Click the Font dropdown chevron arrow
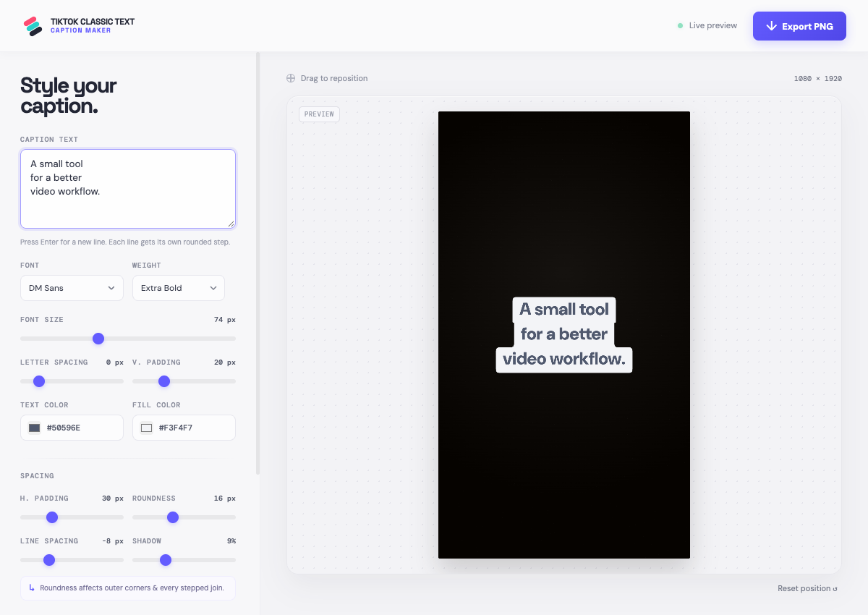This screenshot has width=868, height=615. pyautogui.click(x=111, y=288)
